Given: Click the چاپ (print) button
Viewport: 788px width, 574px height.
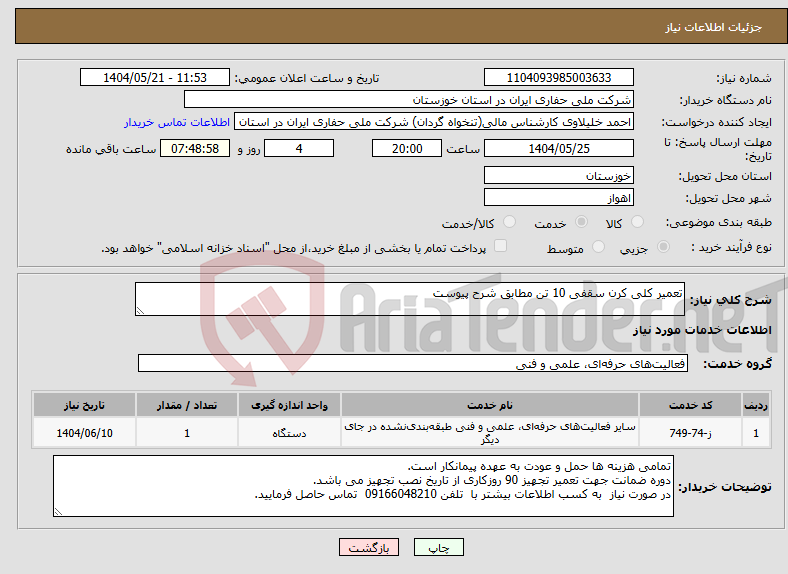Looking at the screenshot, I should (x=438, y=547).
